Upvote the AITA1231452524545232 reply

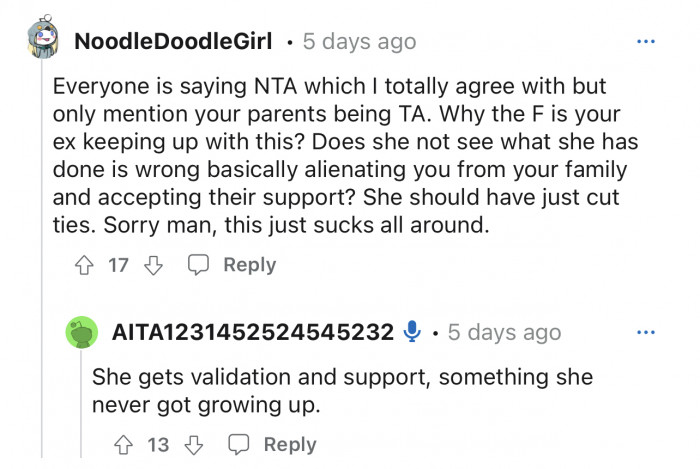point(124,445)
